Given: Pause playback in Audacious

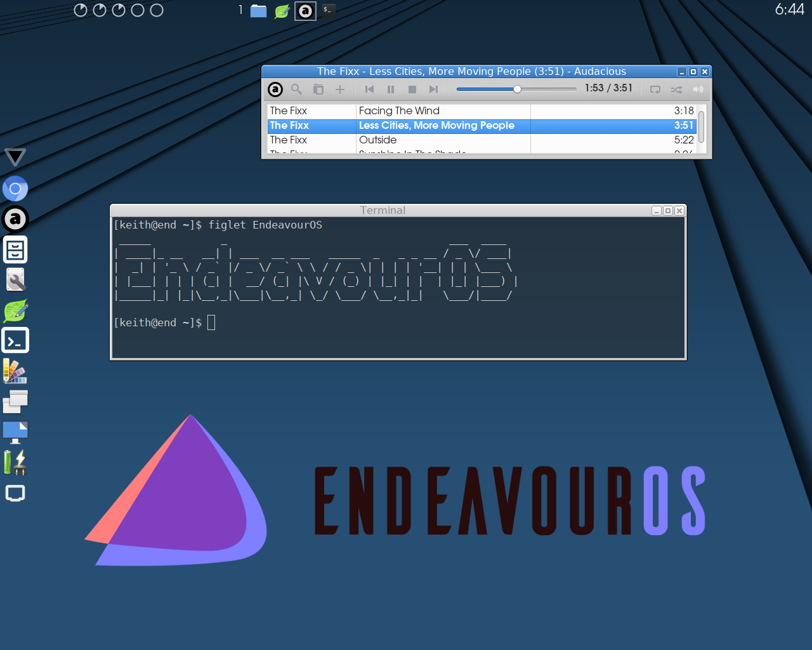Looking at the screenshot, I should tap(391, 90).
